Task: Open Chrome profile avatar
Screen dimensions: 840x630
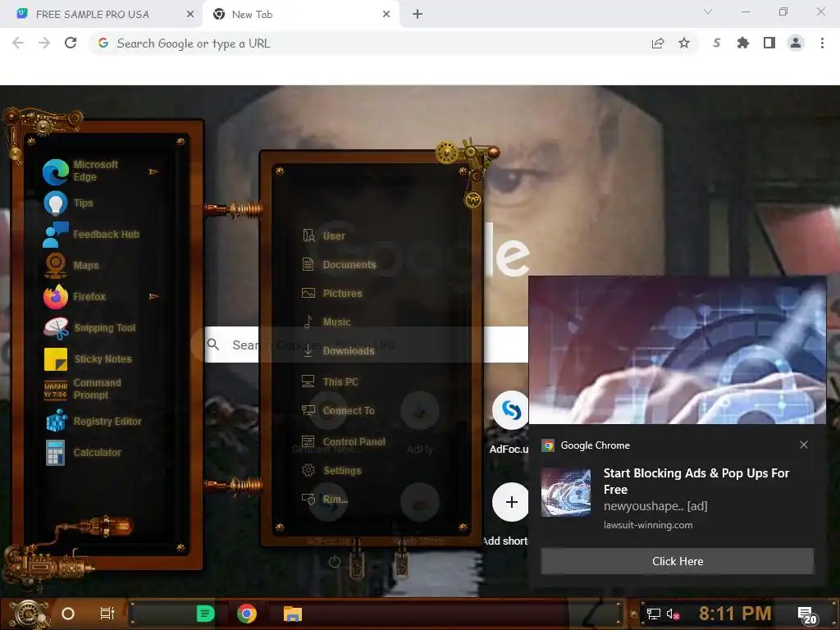Action: click(x=796, y=43)
